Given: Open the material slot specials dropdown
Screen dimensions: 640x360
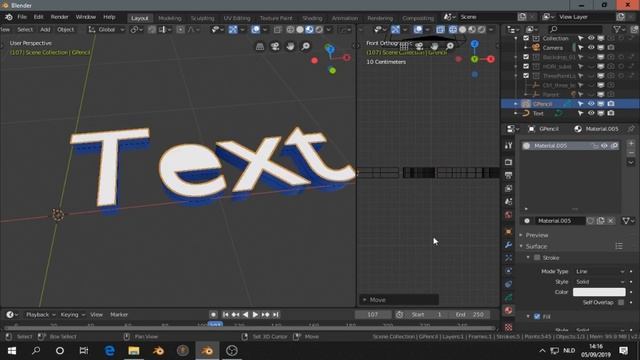Looking at the screenshot, I should click(x=631, y=162).
